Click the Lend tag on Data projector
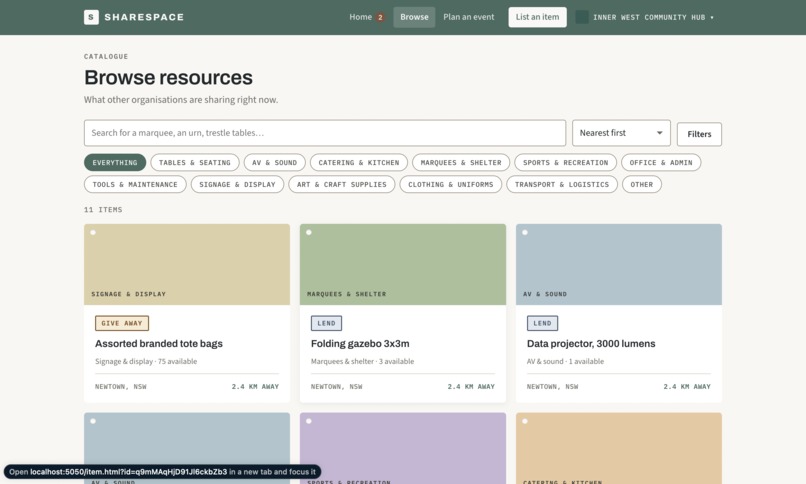The width and height of the screenshot is (806, 484). 542,323
